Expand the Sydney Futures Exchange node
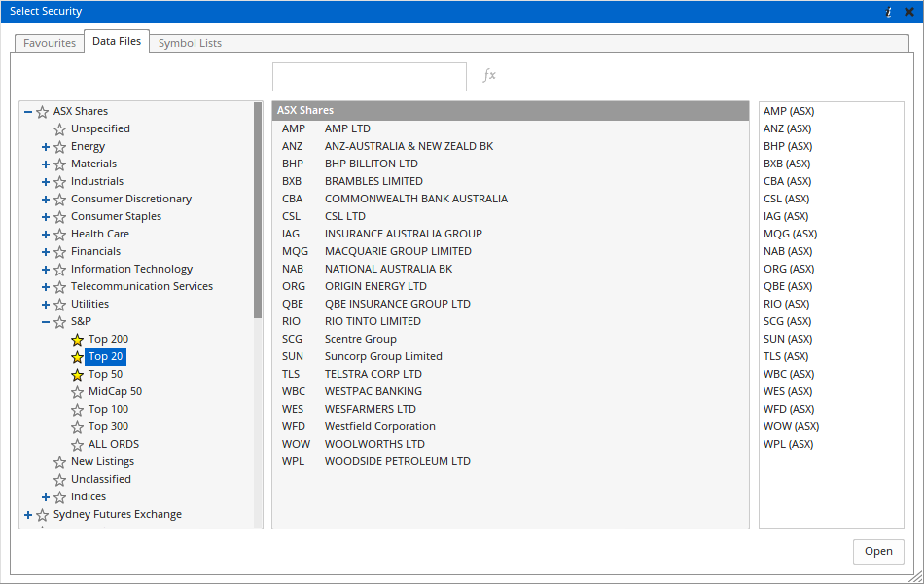The image size is (924, 584). (27, 515)
